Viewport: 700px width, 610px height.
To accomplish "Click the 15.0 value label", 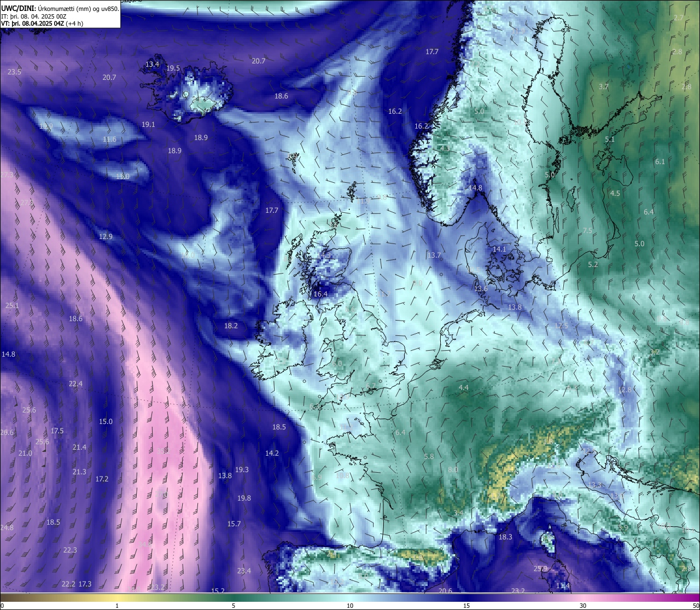I will [106, 421].
